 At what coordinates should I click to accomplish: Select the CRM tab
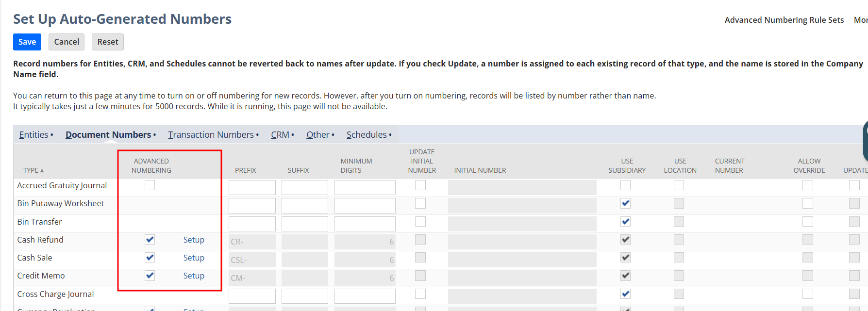280,135
